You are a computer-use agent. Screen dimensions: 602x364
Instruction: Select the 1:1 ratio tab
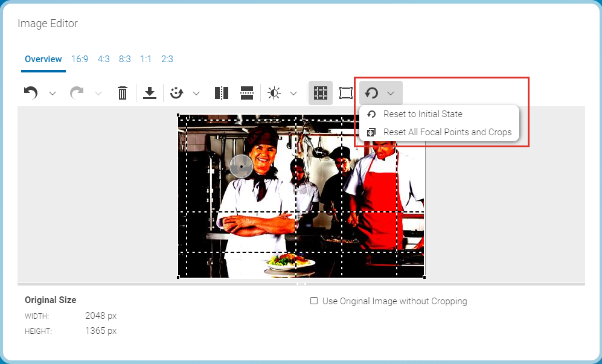[146, 59]
